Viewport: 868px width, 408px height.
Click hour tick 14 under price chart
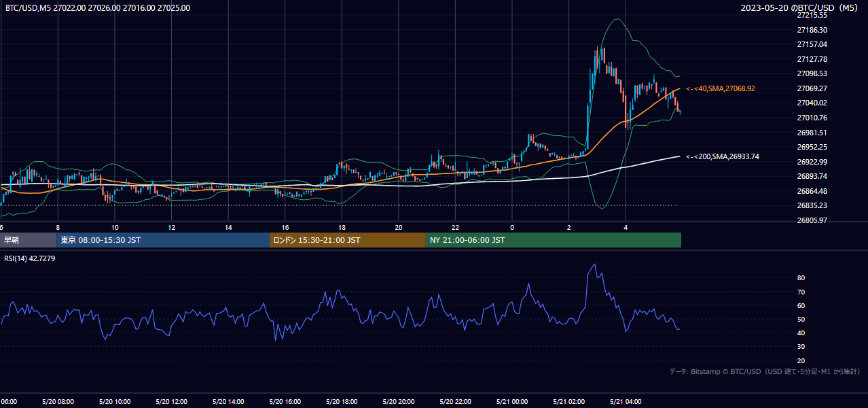228,227
